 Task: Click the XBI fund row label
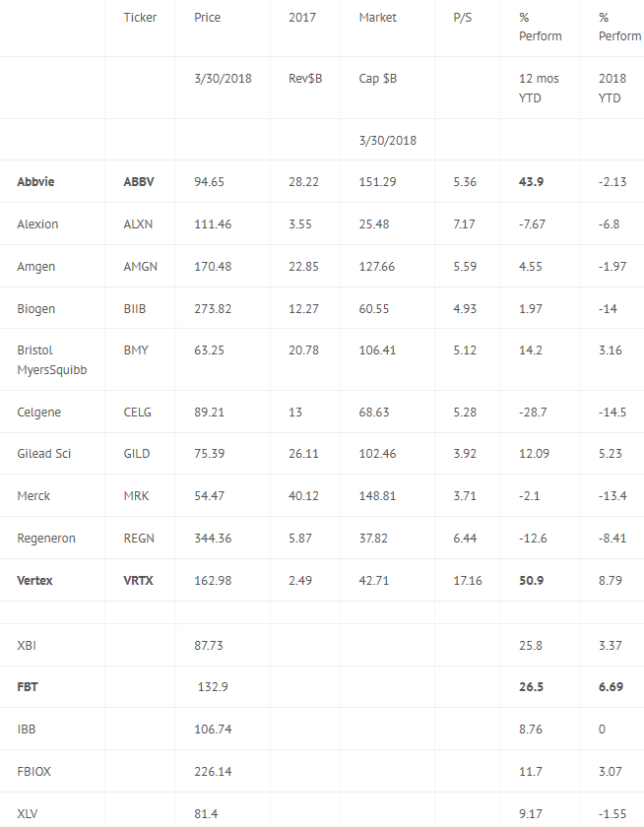(x=27, y=645)
